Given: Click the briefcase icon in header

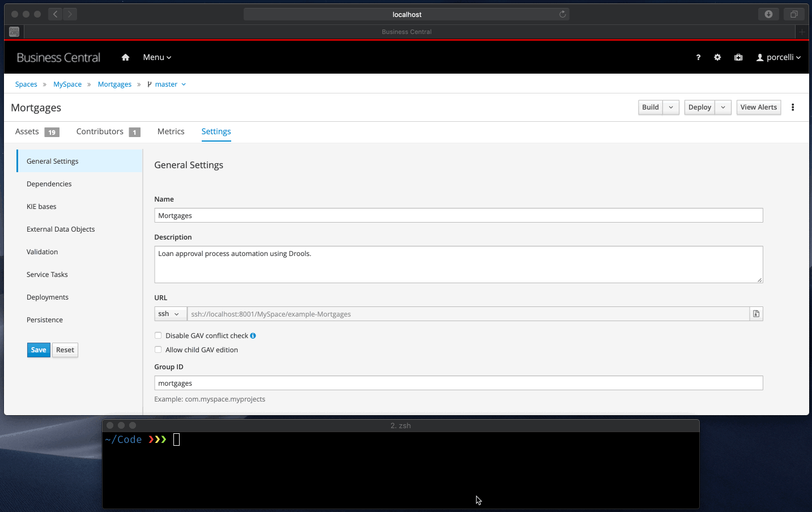Looking at the screenshot, I should 738,57.
